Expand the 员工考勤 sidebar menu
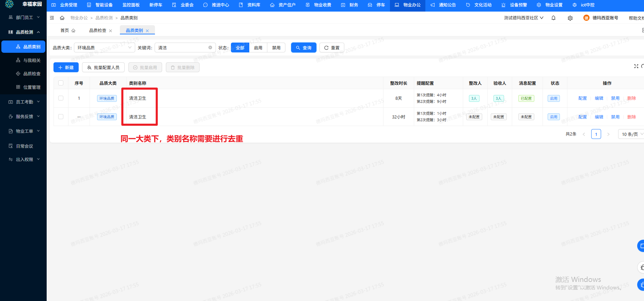644x301 pixels. click(x=24, y=102)
